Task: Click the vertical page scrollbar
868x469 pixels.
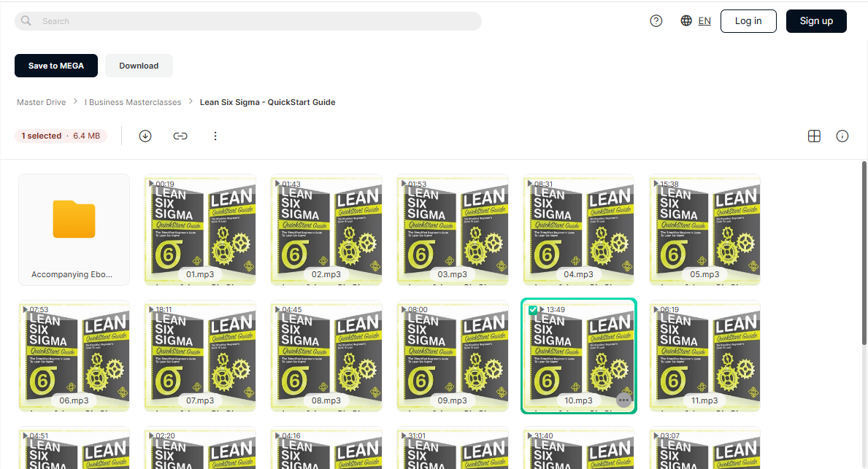Action: (x=864, y=253)
